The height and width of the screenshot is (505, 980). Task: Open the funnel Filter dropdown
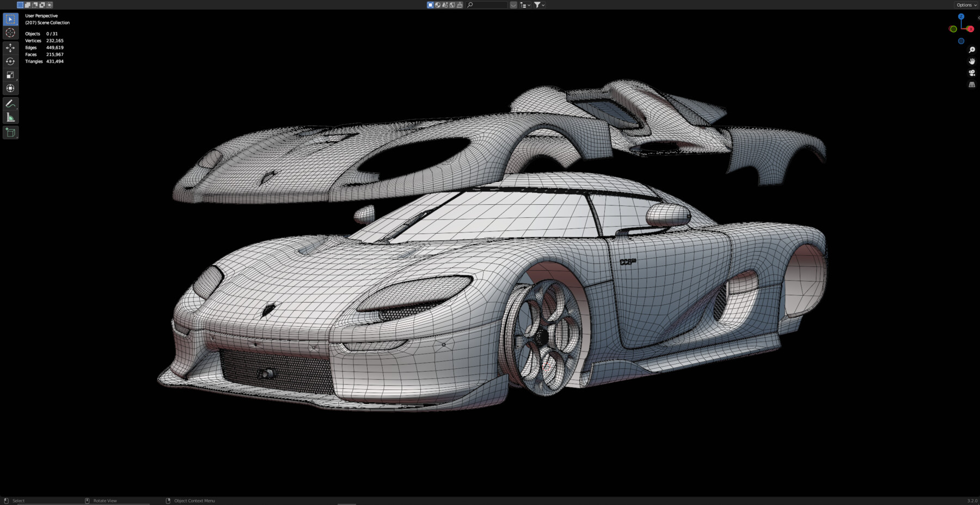pyautogui.click(x=539, y=5)
